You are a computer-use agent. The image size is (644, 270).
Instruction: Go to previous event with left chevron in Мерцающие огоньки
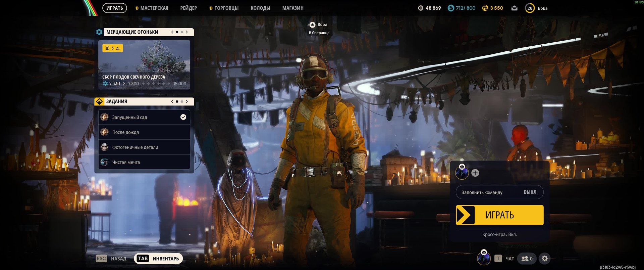tap(172, 32)
